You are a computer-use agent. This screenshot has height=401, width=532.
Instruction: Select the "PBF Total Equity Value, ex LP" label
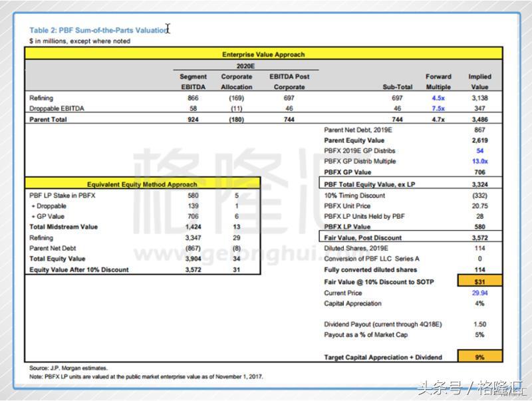[x=370, y=185]
